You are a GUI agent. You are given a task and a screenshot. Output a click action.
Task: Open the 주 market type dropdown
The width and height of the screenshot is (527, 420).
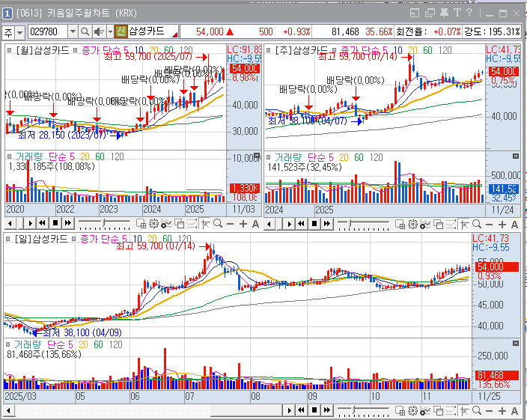point(19,33)
